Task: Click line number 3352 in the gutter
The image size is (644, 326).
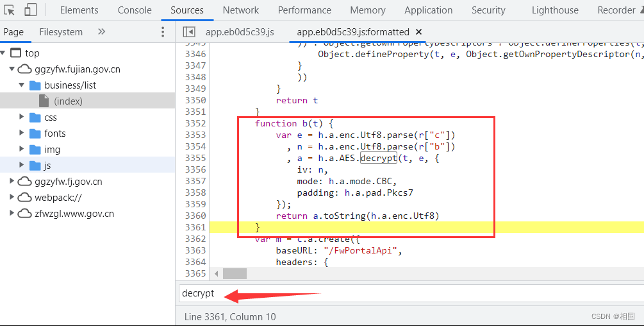Action: (x=195, y=123)
